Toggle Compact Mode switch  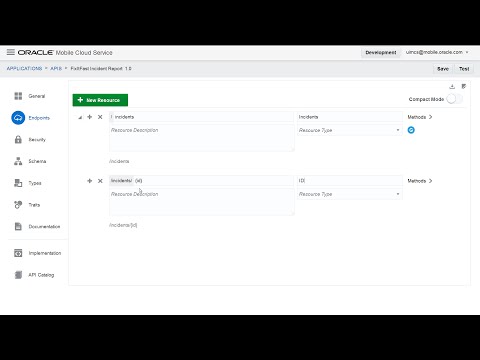tap(455, 99)
